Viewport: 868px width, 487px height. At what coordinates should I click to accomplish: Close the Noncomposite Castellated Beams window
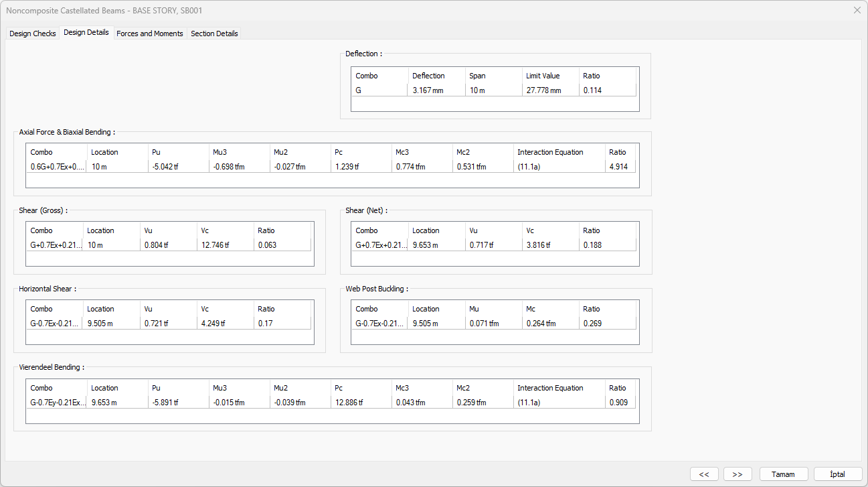857,10
